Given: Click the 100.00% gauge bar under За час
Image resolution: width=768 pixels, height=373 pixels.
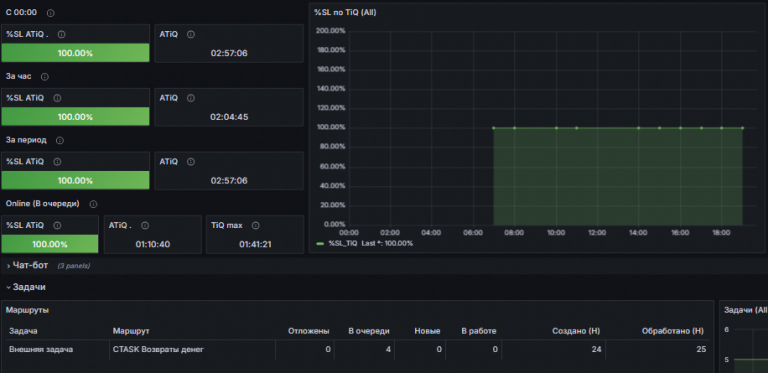Looking at the screenshot, I should (75, 117).
